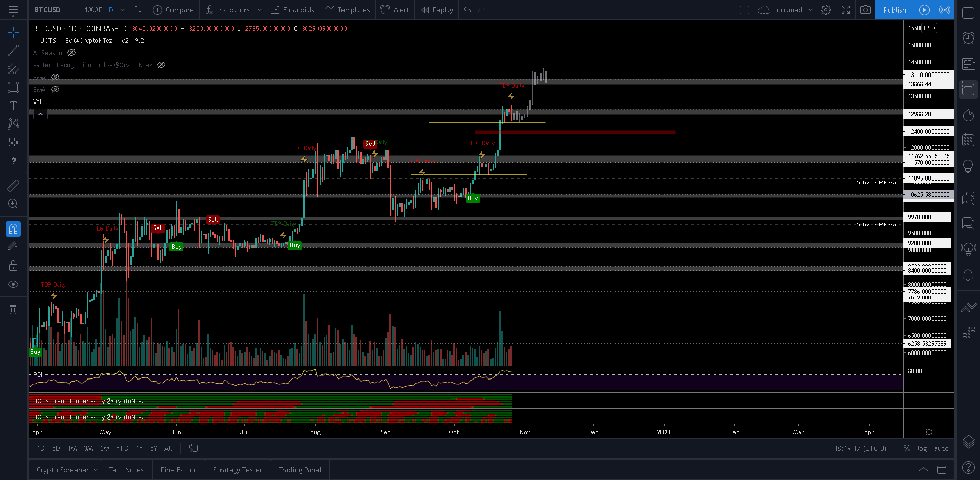Click the magnet mode icon

pos(13,229)
